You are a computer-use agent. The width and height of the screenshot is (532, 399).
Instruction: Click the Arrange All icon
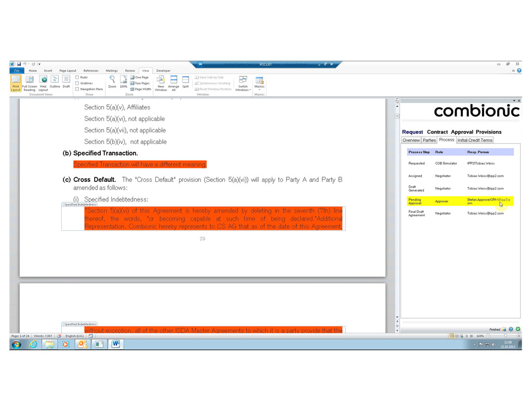pyautogui.click(x=174, y=82)
